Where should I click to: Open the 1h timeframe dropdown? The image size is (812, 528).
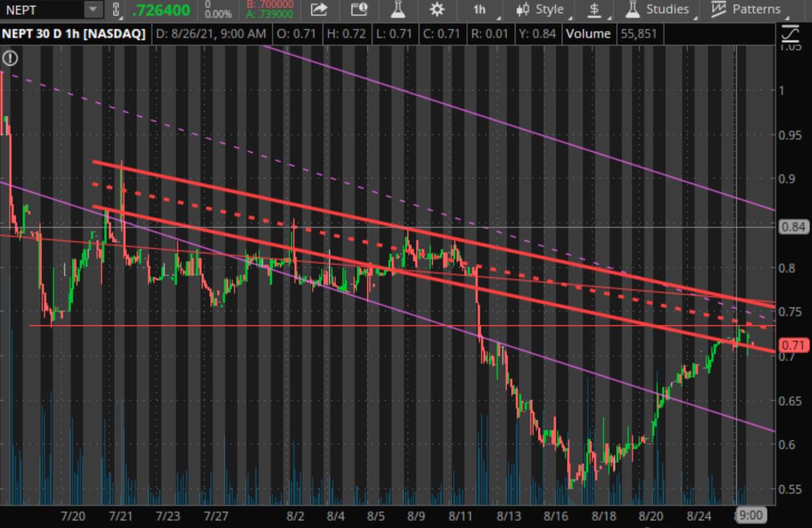(x=484, y=10)
